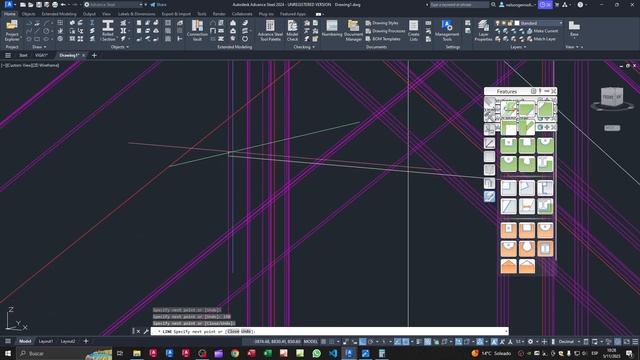This screenshot has width=640, height=360.
Task: Select the last orange polygon feature icon
Action: pos(527,266)
